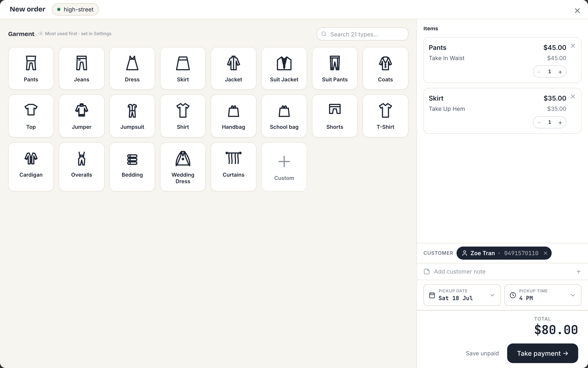Expand customer note with plus icon
Screen dimensions: 588x368
(579, 272)
